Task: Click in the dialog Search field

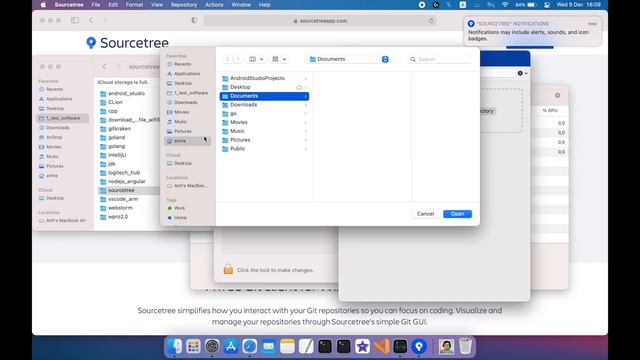Action: (x=440, y=59)
